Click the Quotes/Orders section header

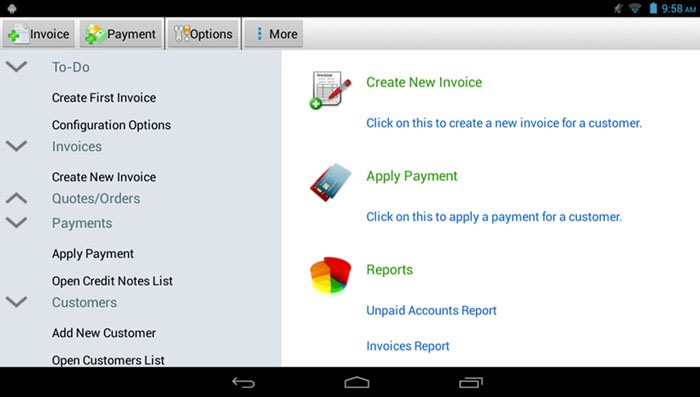pyautogui.click(x=96, y=198)
